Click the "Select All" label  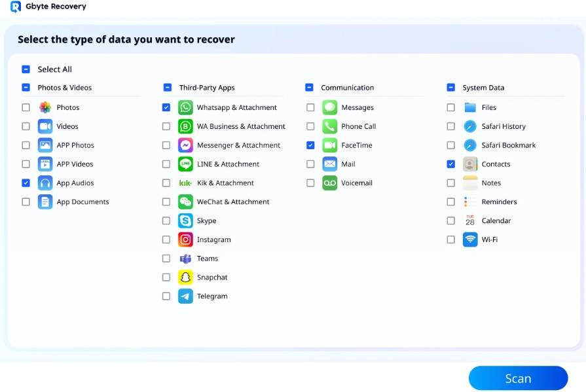pyautogui.click(x=54, y=69)
